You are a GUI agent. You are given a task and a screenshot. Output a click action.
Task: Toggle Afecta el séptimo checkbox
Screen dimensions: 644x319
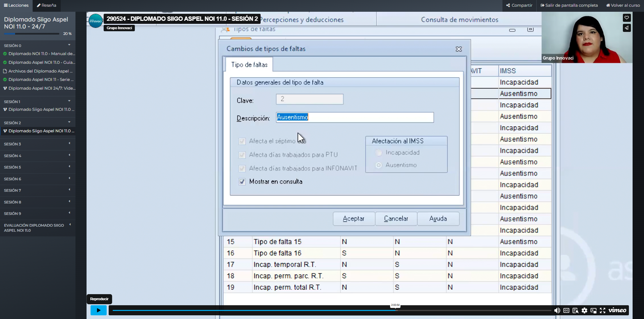click(242, 141)
